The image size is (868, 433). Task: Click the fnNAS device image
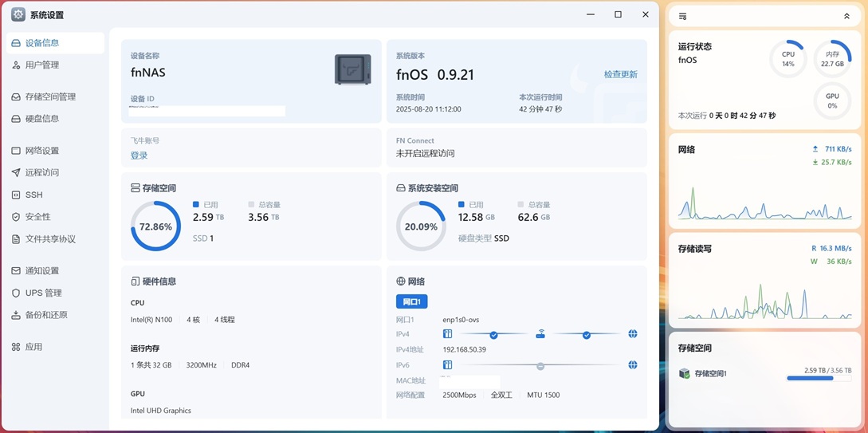[352, 69]
